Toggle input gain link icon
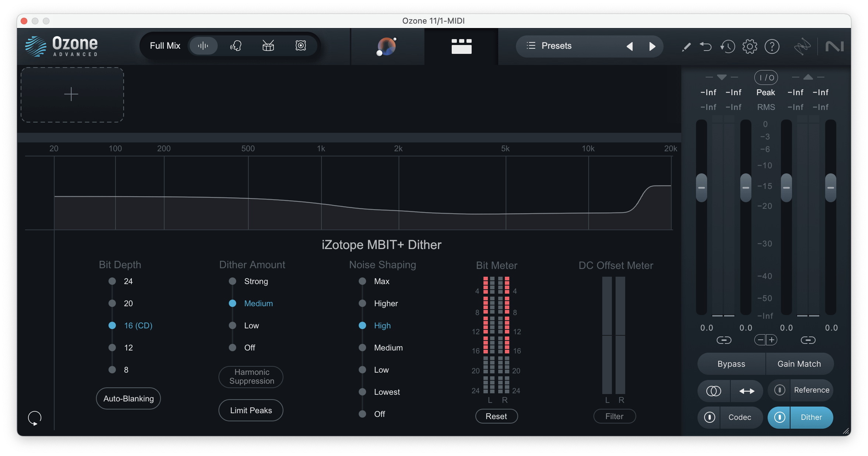 (x=724, y=340)
